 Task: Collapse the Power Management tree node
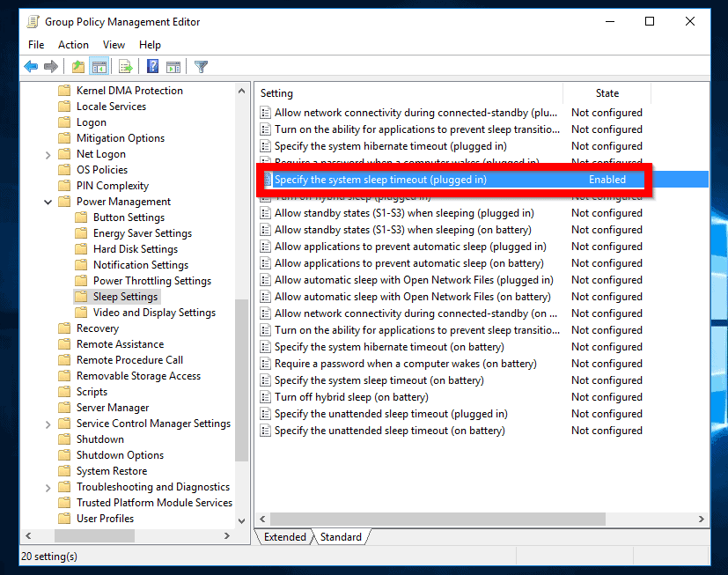pos(48,202)
